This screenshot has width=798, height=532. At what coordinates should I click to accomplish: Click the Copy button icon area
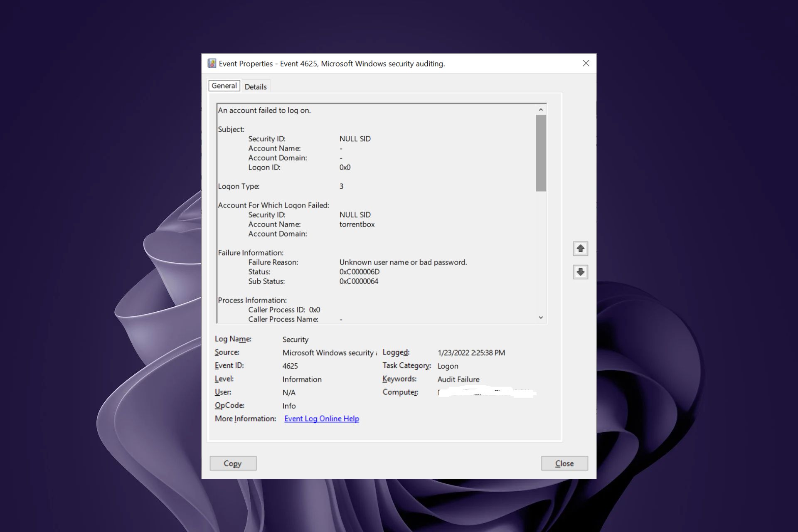coord(232,463)
